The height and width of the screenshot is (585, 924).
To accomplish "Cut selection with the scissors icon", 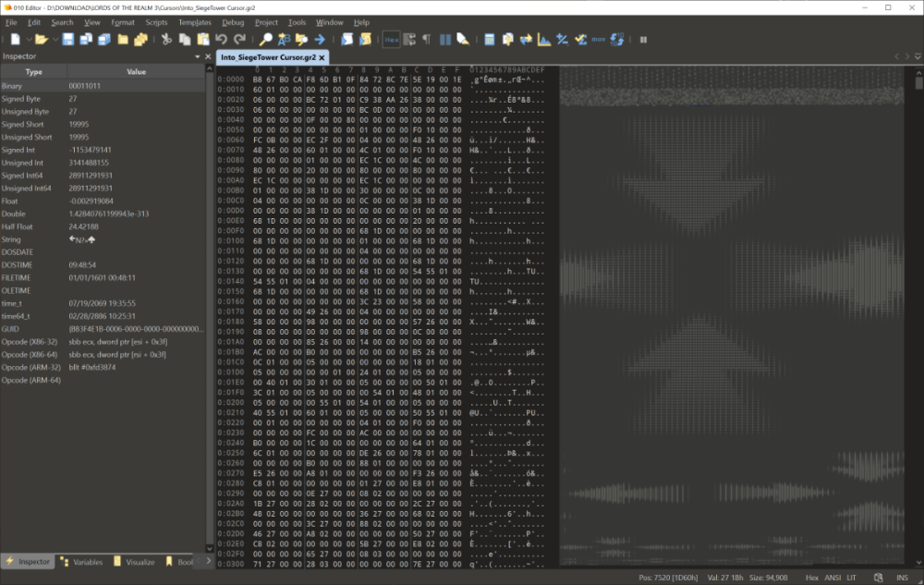I will (166, 40).
